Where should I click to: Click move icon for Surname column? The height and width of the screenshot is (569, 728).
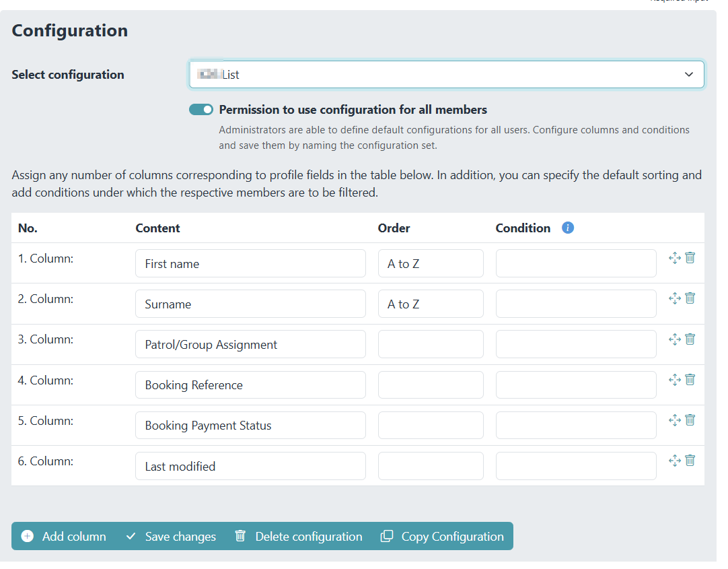[x=675, y=298]
